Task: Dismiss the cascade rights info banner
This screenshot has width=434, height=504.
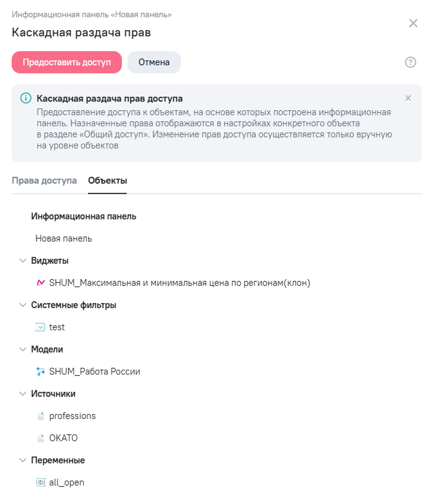Action: tap(408, 98)
